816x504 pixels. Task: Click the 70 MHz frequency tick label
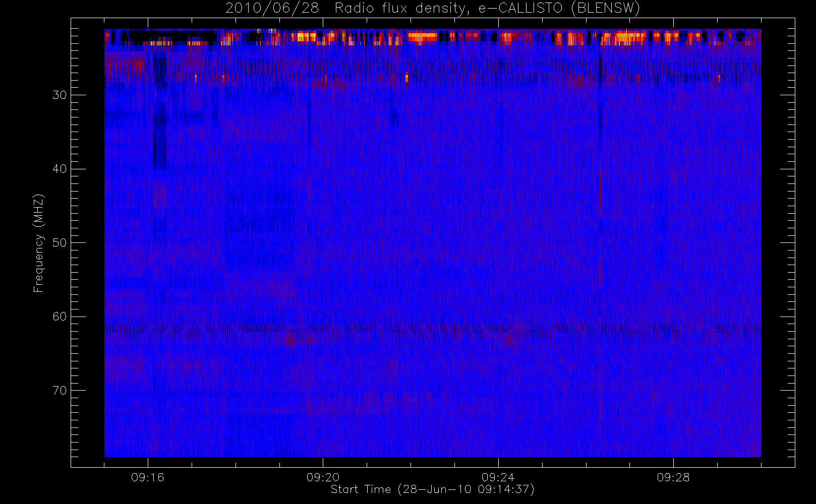[x=60, y=390]
